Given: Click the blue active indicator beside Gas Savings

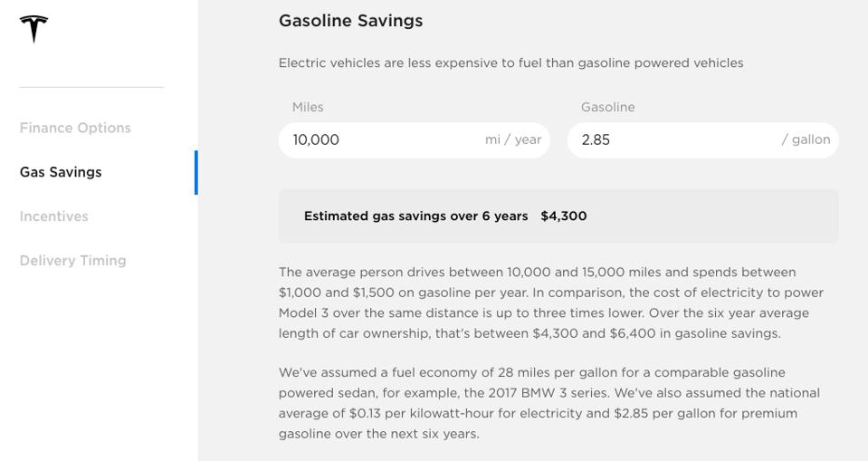Looking at the screenshot, I should tap(196, 172).
